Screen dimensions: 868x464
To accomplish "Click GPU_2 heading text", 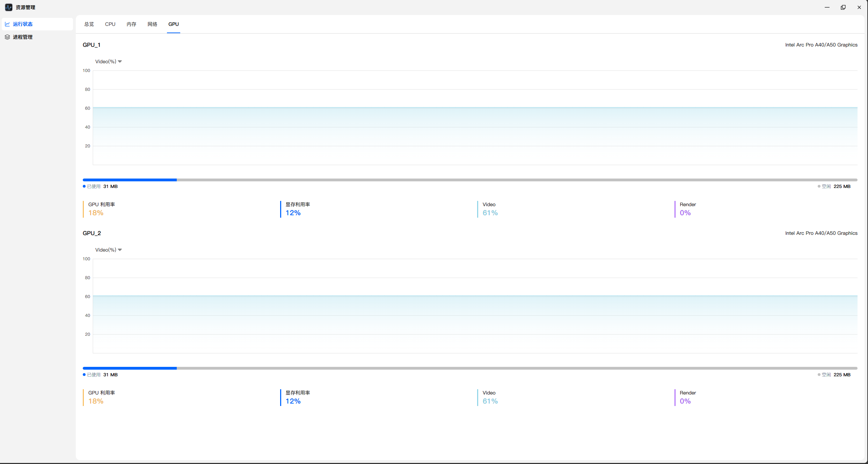I will (92, 233).
